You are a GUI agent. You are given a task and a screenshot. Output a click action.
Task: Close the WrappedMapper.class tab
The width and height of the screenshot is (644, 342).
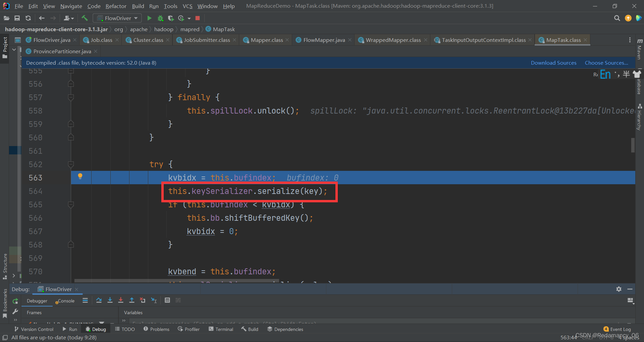[426, 40]
